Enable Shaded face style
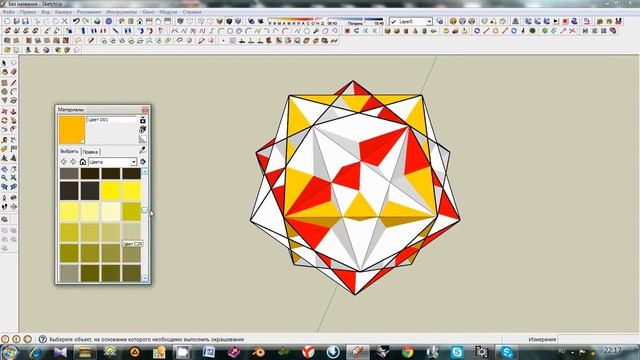 click(220, 21)
